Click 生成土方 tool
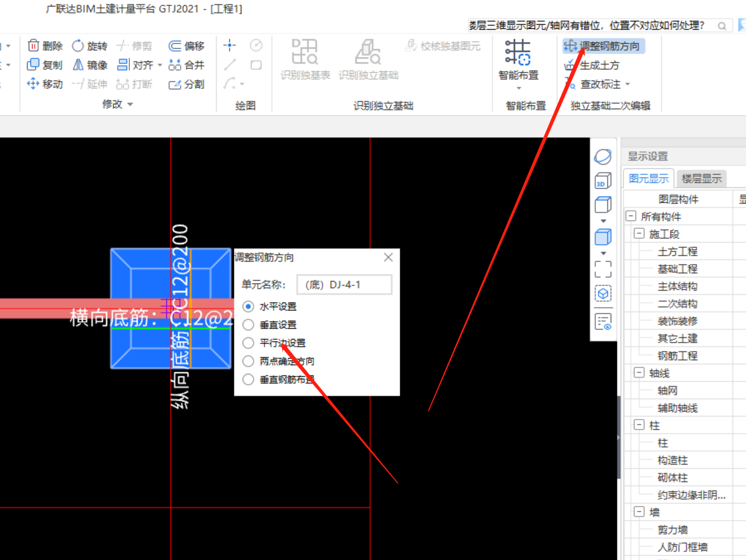 (x=592, y=65)
